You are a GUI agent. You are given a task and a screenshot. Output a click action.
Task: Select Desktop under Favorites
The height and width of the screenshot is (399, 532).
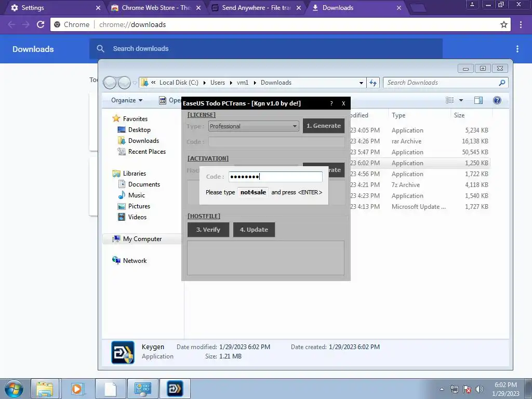click(139, 129)
